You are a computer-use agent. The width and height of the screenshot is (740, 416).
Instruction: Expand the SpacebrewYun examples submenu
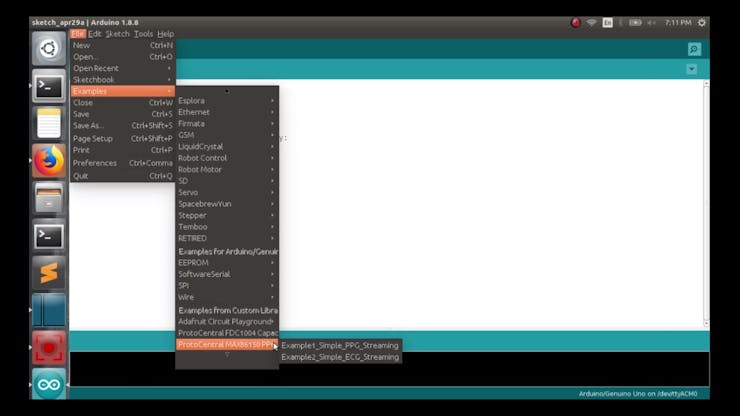[x=227, y=204]
